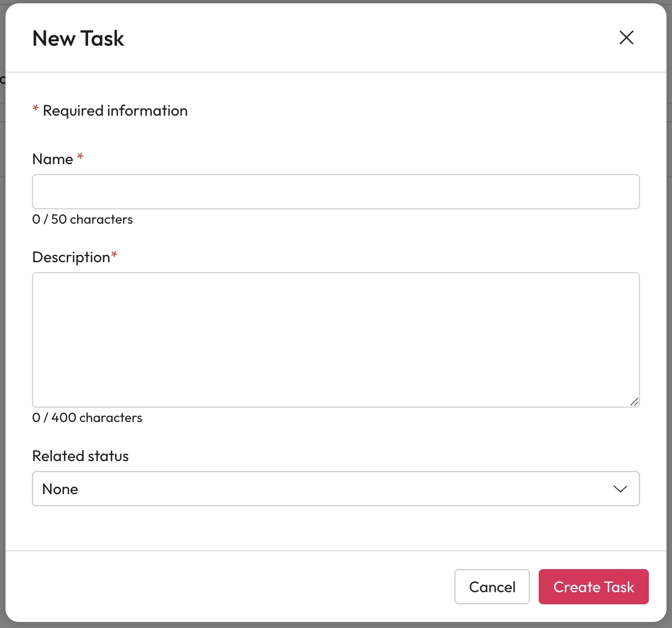Click the chevron arrow in Related status
This screenshot has width=672, height=628.
(620, 489)
